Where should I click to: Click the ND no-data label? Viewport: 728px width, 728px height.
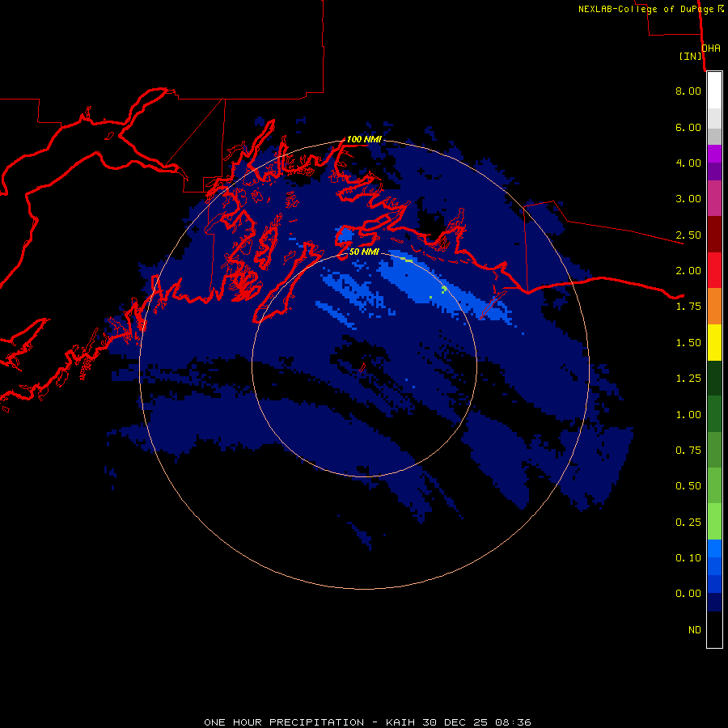(x=695, y=630)
